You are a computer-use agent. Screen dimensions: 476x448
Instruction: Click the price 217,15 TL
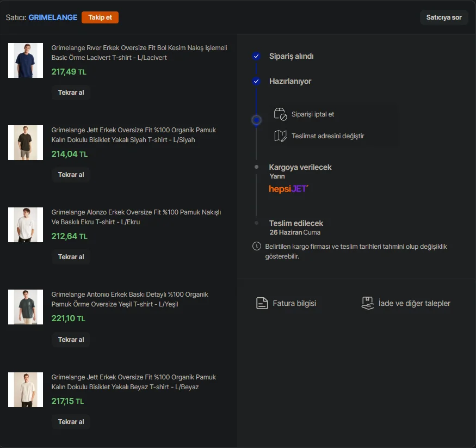(x=67, y=401)
